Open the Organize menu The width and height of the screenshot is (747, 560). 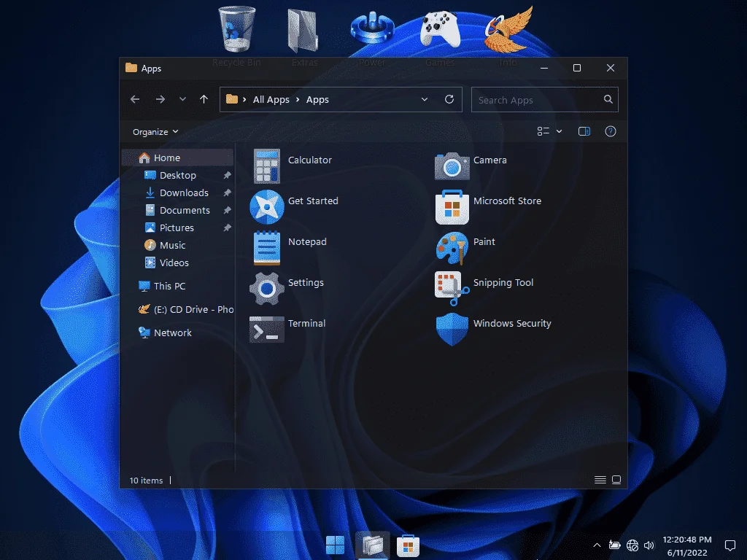pos(155,131)
